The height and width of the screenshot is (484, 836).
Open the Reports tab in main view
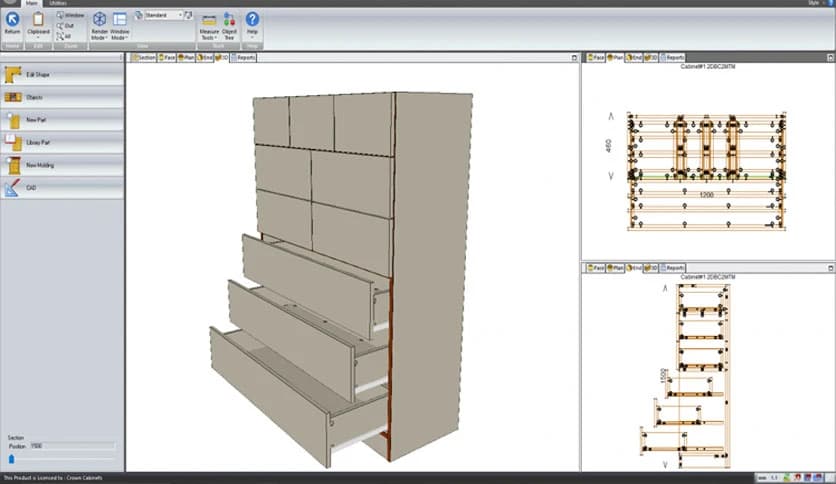click(x=242, y=58)
